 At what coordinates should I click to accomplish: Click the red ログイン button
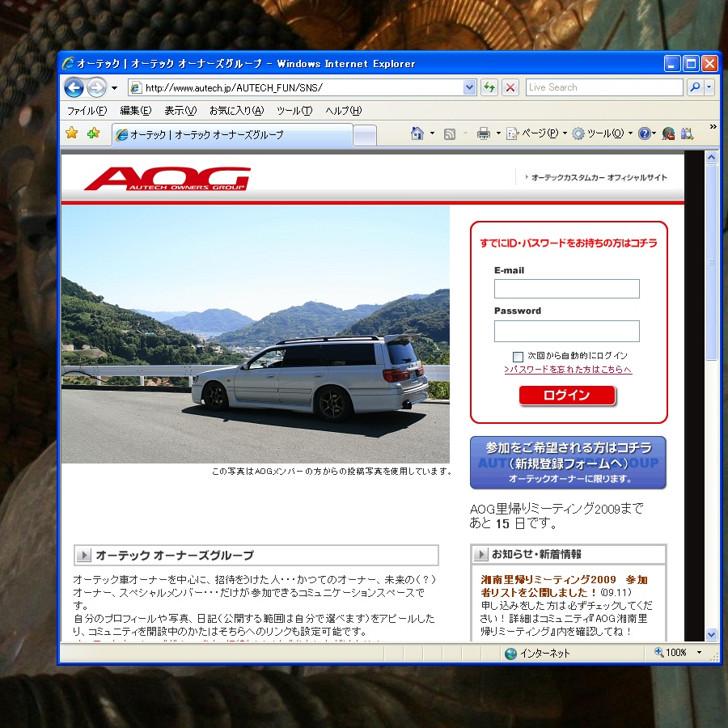(567, 396)
